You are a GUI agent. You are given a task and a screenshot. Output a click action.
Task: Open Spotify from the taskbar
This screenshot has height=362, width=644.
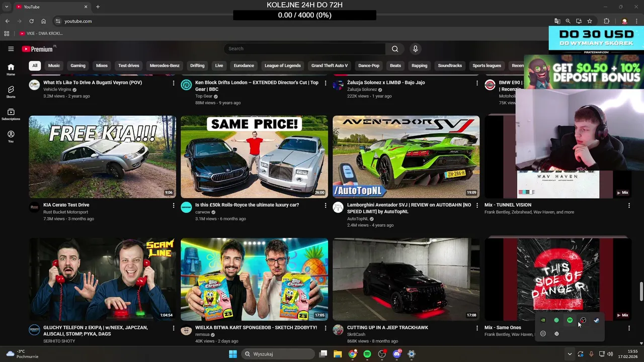[367, 354]
